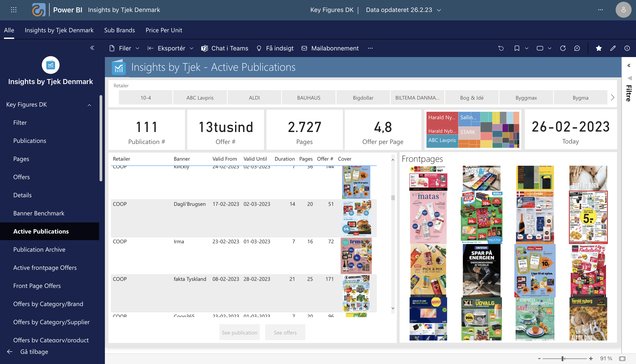The width and height of the screenshot is (636, 364).
Task: Toggle the favorite star icon
Action: tap(598, 48)
